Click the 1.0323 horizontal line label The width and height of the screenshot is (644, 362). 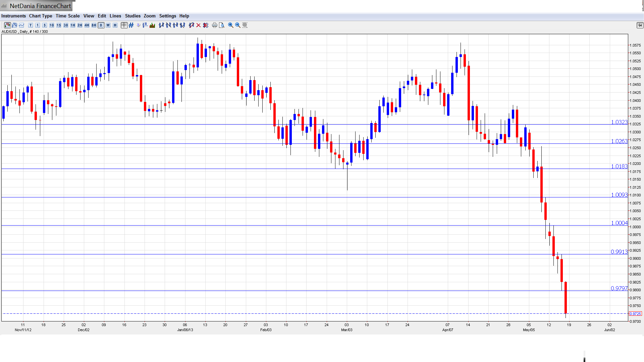point(619,122)
